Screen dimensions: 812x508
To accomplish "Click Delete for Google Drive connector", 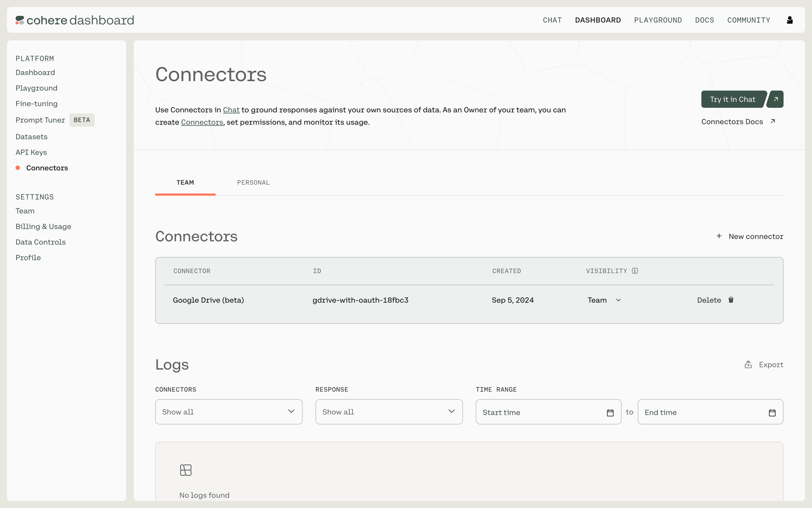I will (716, 300).
